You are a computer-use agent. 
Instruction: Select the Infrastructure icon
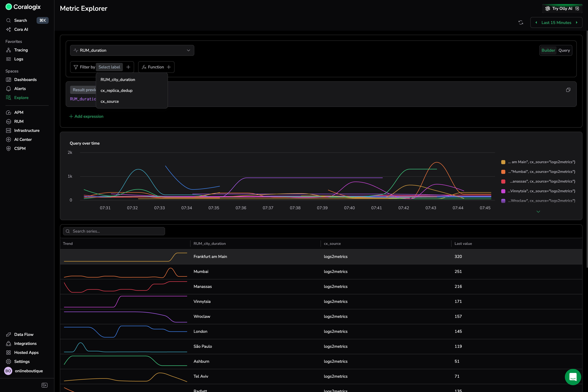pos(9,130)
